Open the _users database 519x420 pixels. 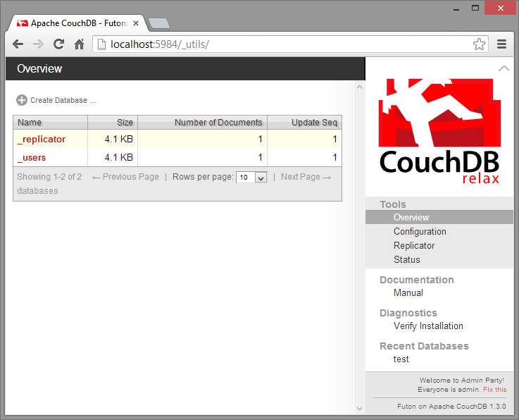pos(32,157)
